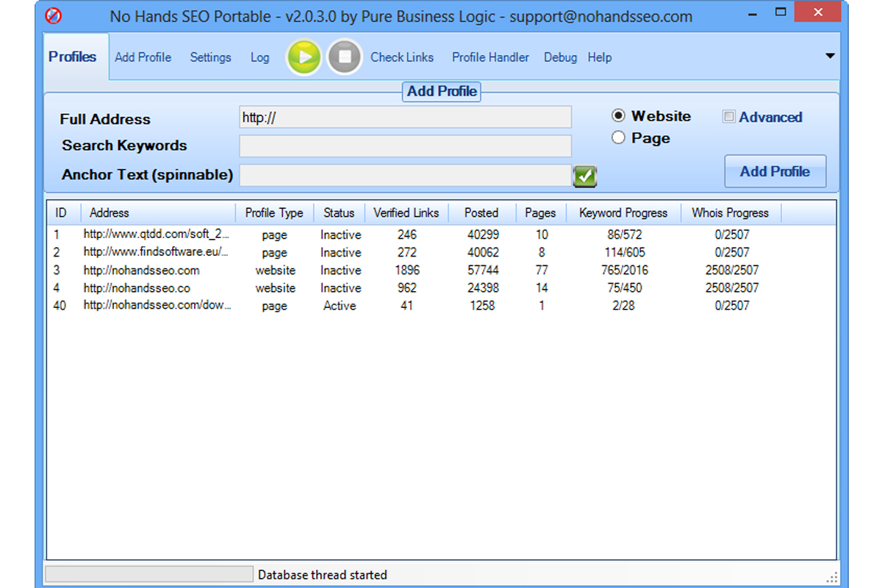The image size is (882, 588).
Task: Click the Keyword Progress value 765/2016
Action: tap(623, 270)
